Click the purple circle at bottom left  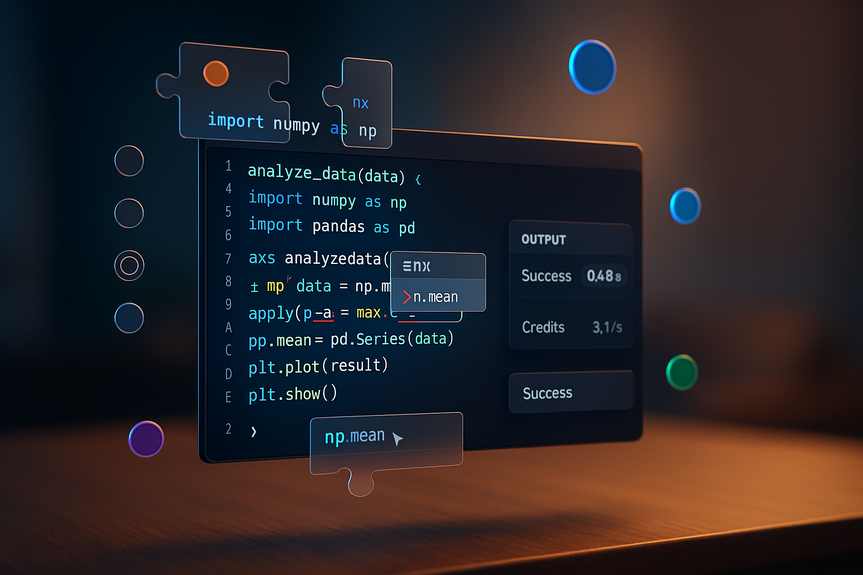(x=146, y=439)
